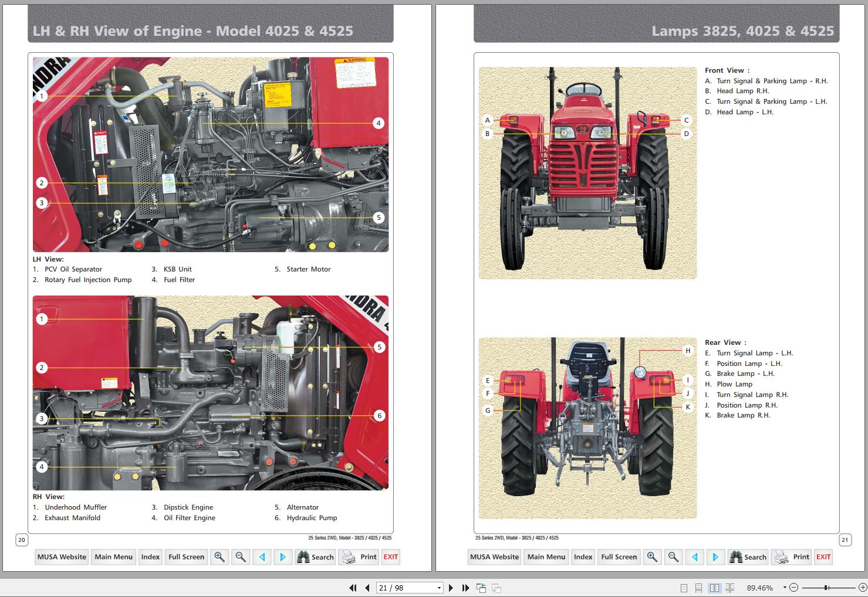Open Main Menu on the left page
Screen dimensions: 868x597
click(113, 557)
